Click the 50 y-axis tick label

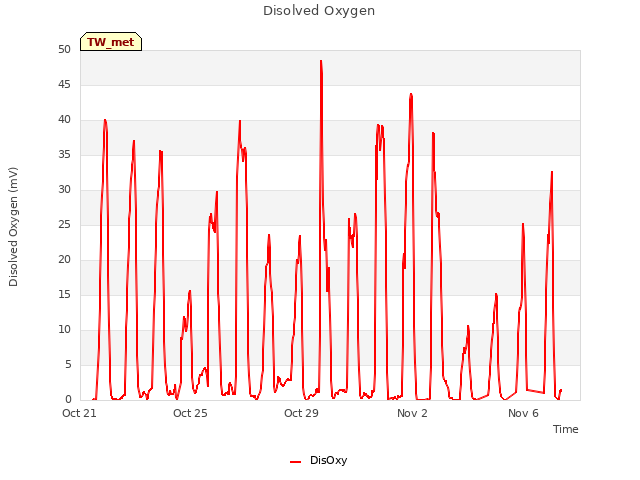(64, 50)
